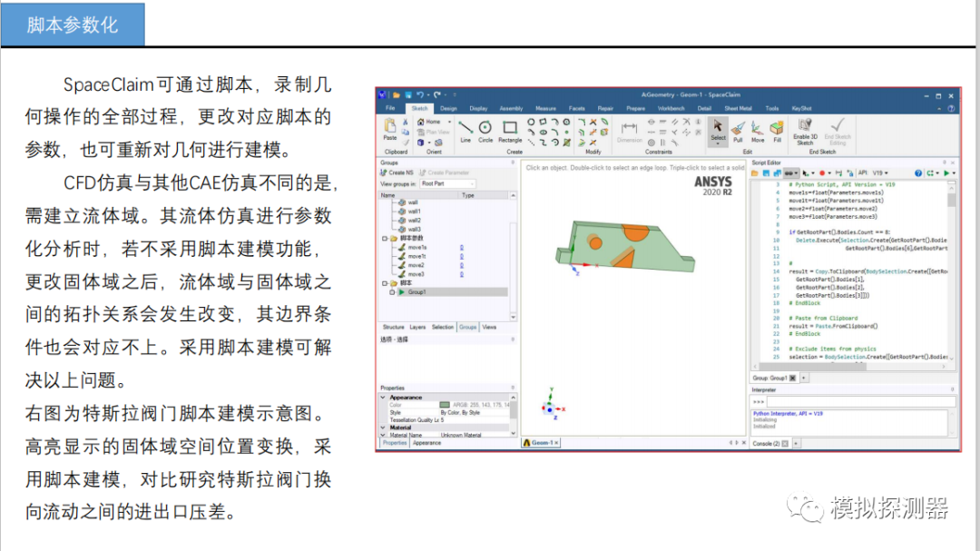Switch to the Assembly ribbon tab
980x551 pixels.
(x=511, y=108)
